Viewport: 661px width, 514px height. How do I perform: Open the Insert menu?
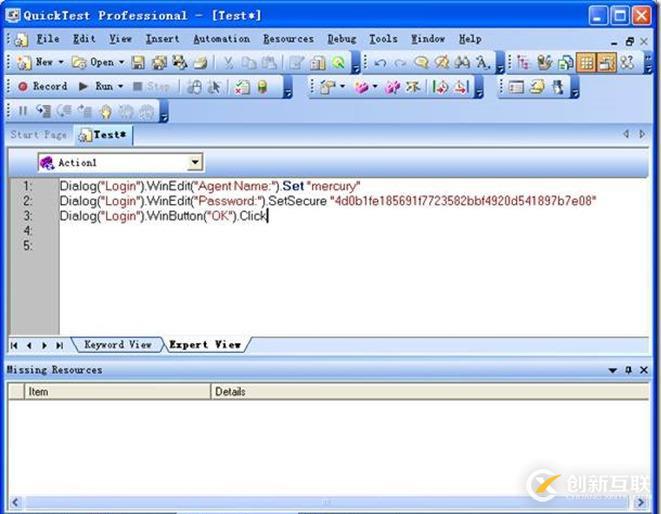click(162, 39)
